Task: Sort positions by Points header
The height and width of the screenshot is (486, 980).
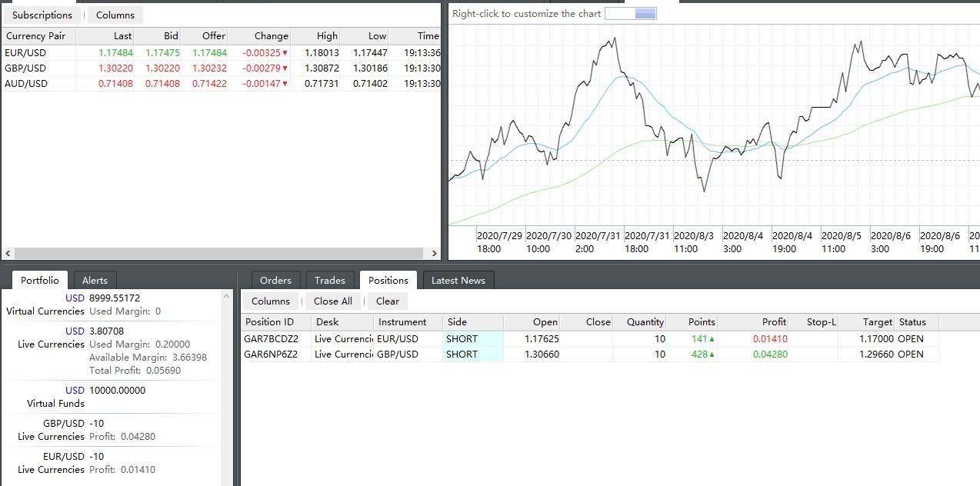Action: coord(692,322)
